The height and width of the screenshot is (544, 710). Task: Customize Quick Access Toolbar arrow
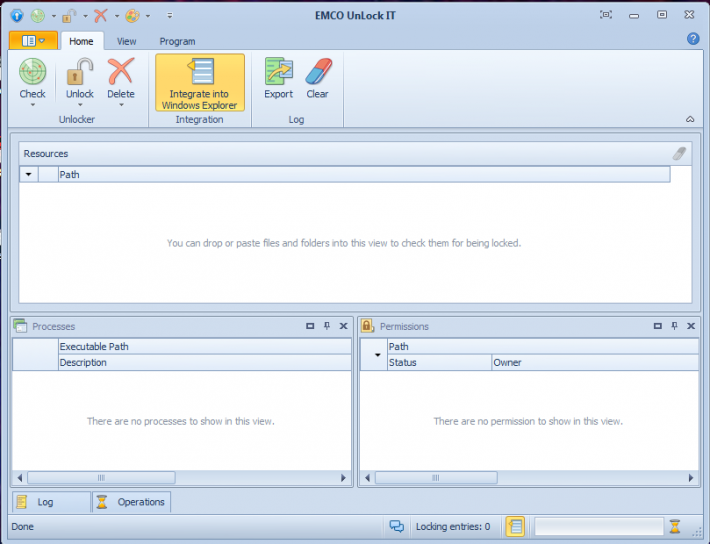coord(170,16)
